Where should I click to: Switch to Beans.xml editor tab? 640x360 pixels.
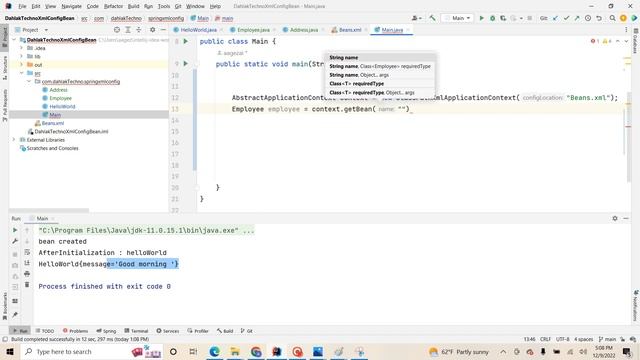coord(350,30)
